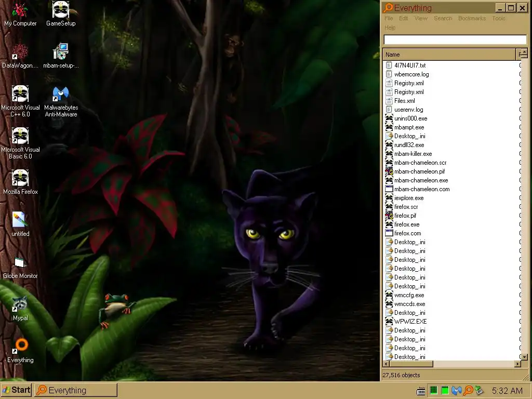
Task: Click the icon beside firefox.com
Action: pos(389,233)
